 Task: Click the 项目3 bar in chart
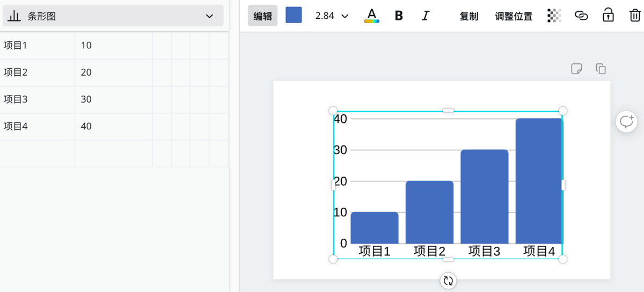[x=485, y=197]
